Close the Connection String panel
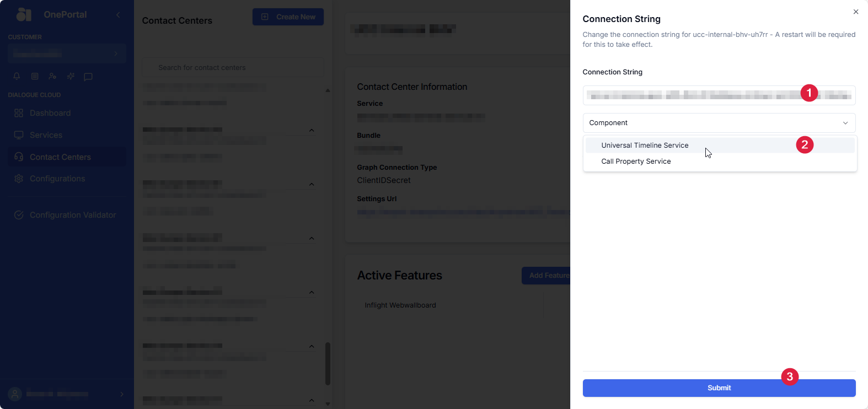 click(855, 12)
